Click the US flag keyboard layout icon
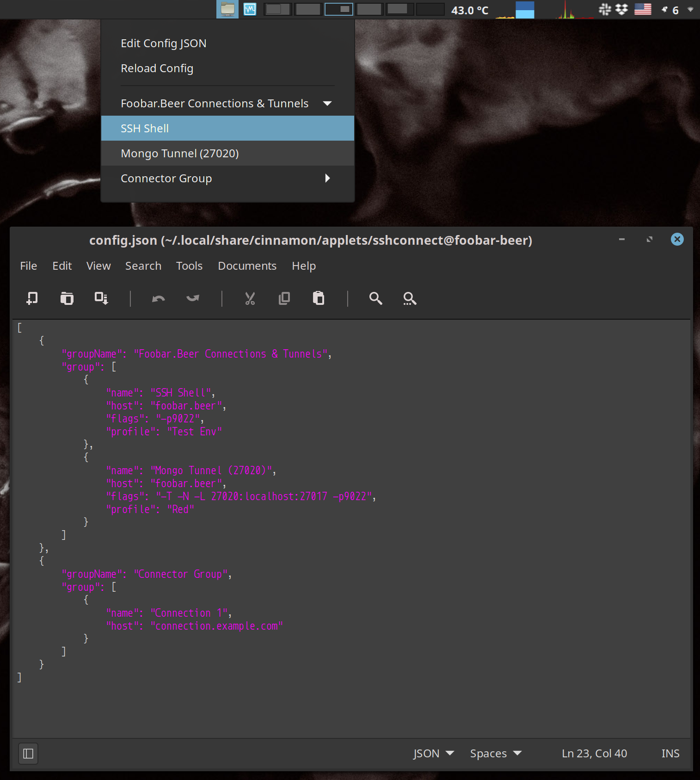700x780 pixels. click(x=643, y=9)
